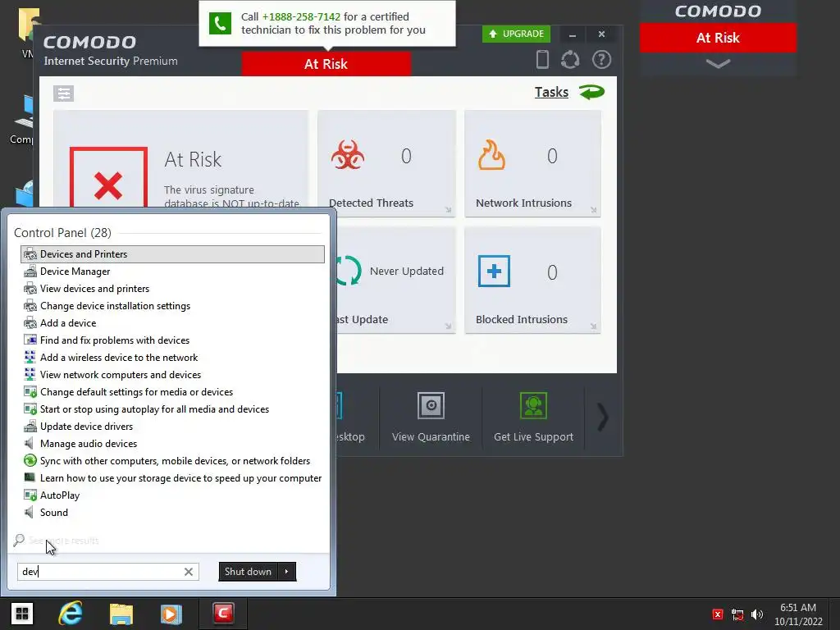
Task: Open Find and fix problems with devices
Action: [x=172, y=340]
